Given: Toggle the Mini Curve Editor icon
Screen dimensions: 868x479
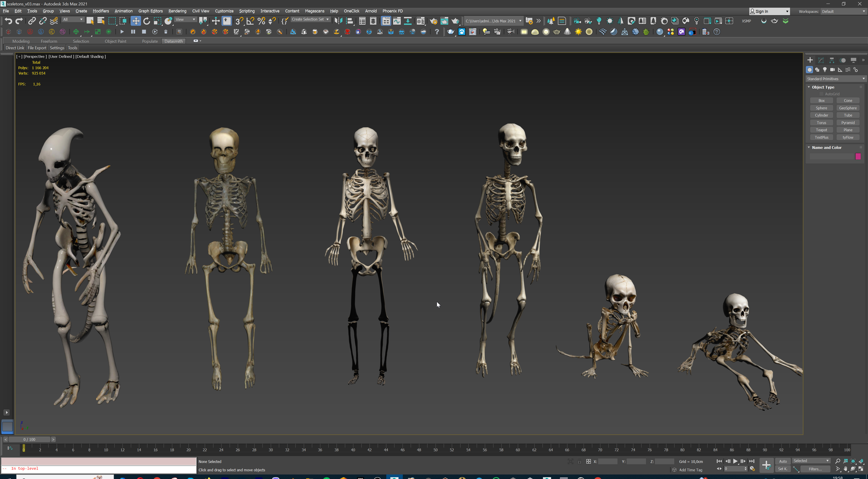Looking at the screenshot, I should [x=10, y=448].
